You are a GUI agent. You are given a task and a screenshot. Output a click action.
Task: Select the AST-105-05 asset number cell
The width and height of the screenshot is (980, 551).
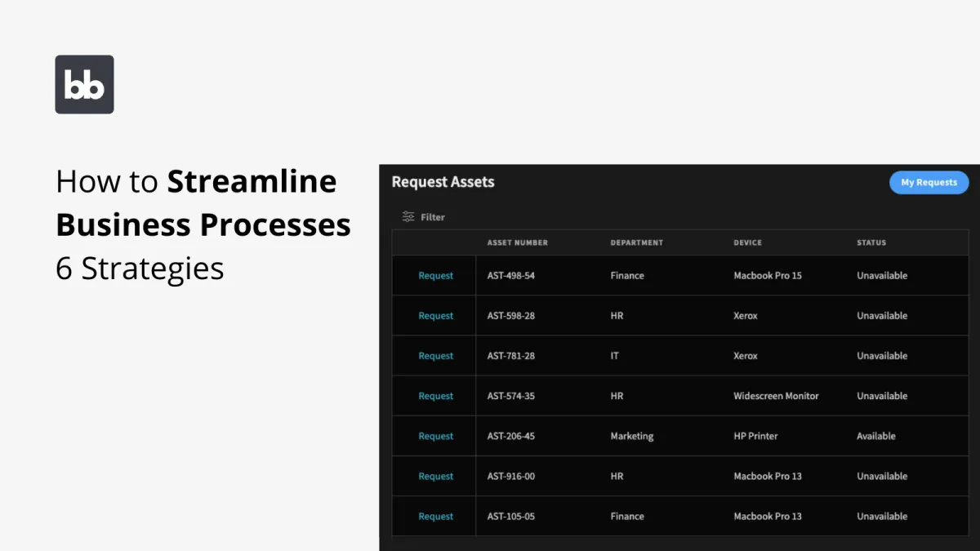511,516
